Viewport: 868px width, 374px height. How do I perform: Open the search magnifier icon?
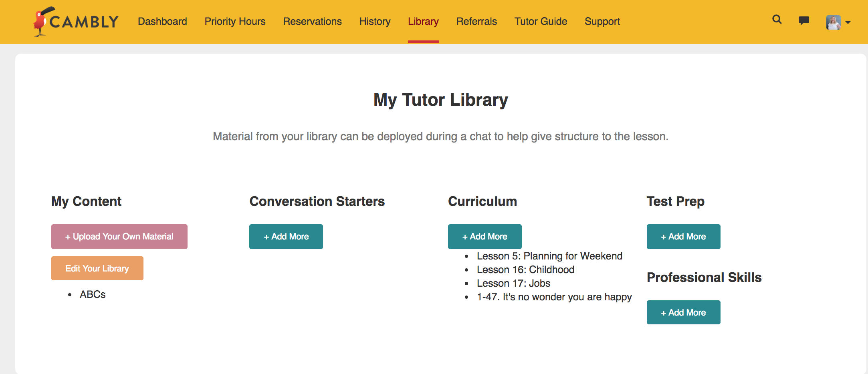777,19
